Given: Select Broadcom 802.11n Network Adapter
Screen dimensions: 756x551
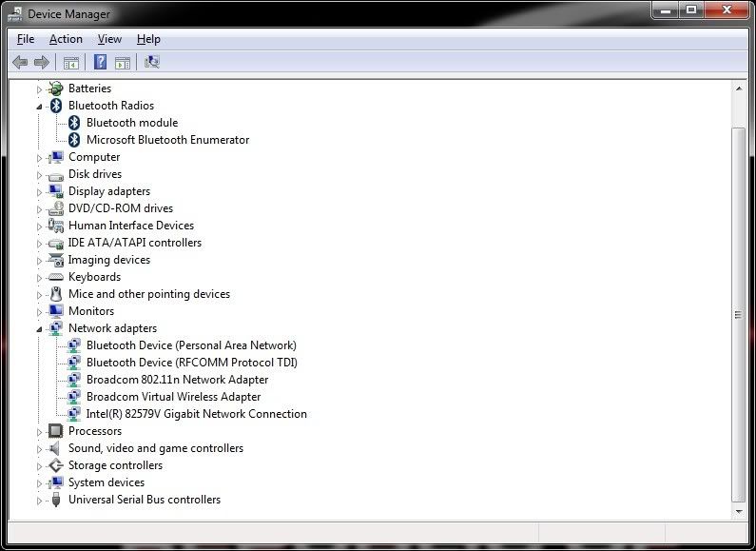Looking at the screenshot, I should pos(178,380).
